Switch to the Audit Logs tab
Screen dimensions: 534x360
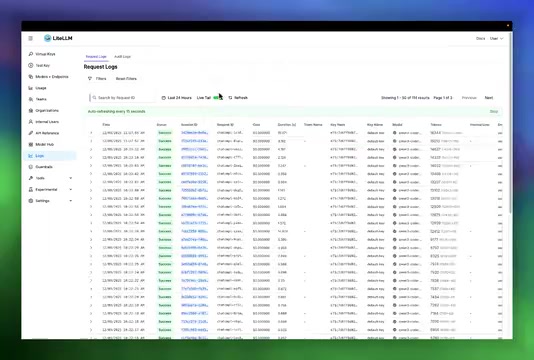123,57
